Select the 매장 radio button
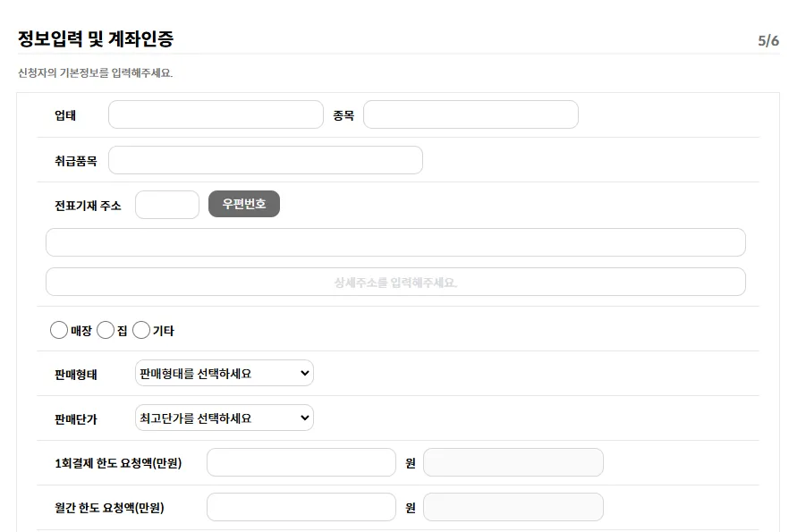Screen dimensions: 797x532 (x=59, y=330)
